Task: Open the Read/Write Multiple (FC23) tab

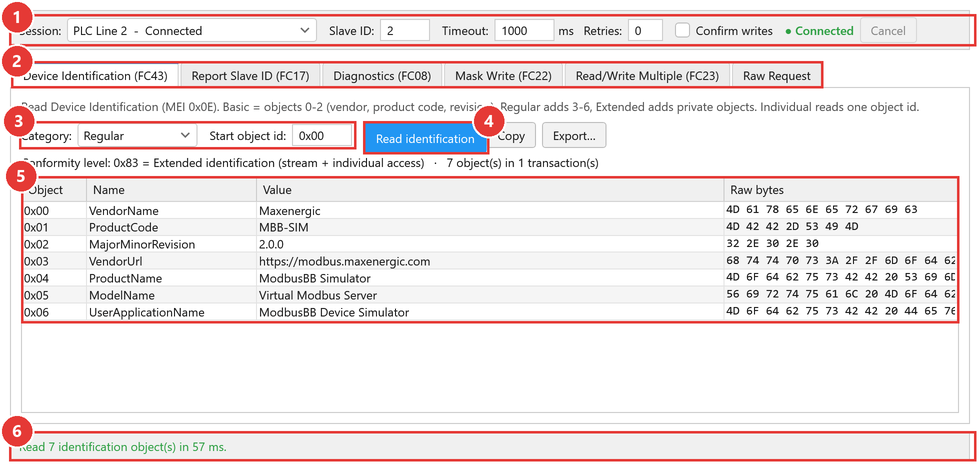Action: click(648, 76)
